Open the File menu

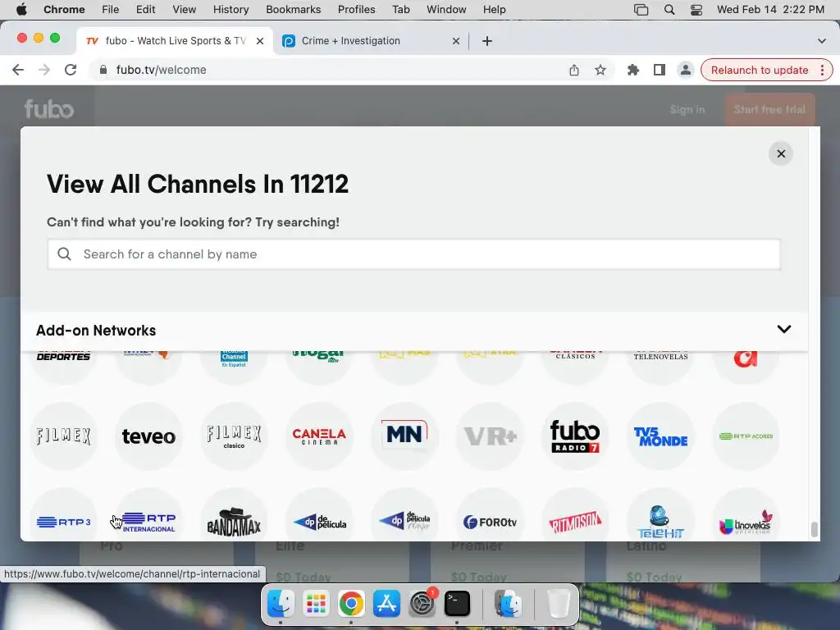coord(111,10)
